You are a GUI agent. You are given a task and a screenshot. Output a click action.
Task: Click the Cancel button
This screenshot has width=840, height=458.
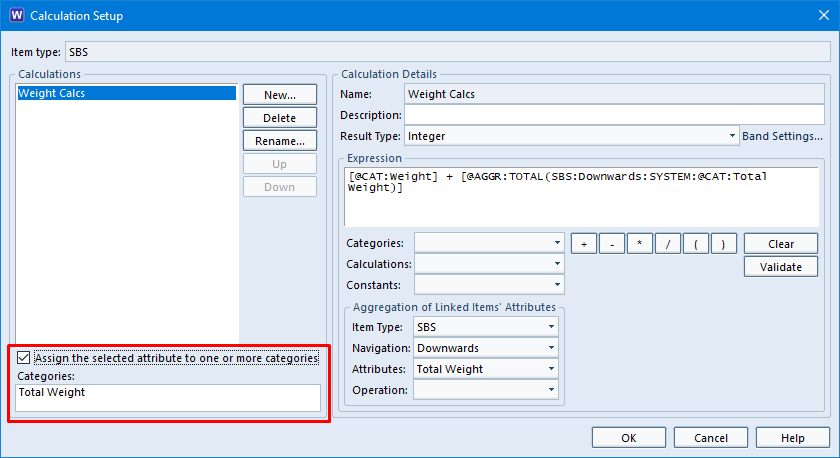point(711,438)
